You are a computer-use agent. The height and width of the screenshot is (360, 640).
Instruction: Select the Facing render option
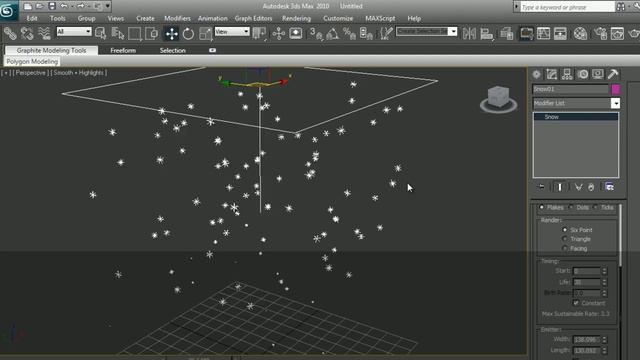(565, 248)
